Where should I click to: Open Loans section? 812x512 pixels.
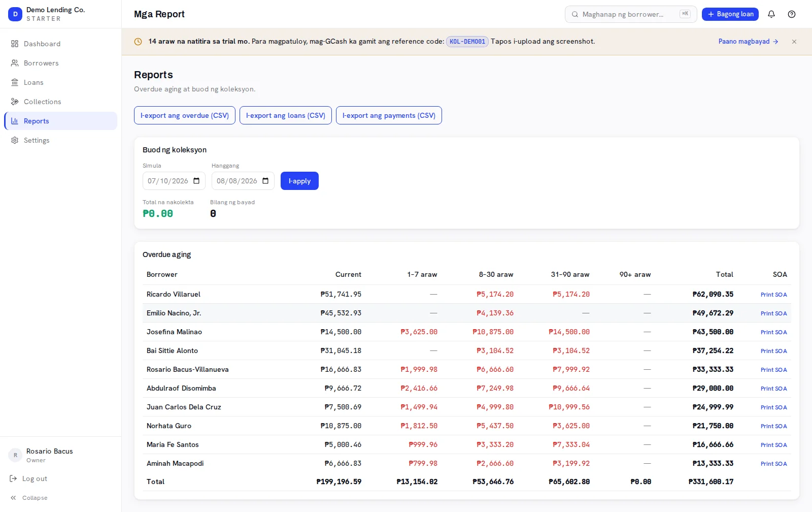point(60,82)
